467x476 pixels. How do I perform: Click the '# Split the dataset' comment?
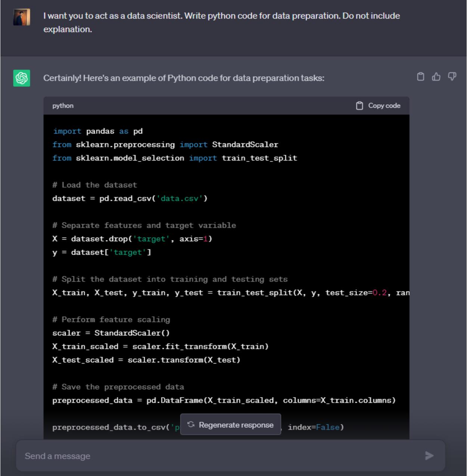point(170,279)
